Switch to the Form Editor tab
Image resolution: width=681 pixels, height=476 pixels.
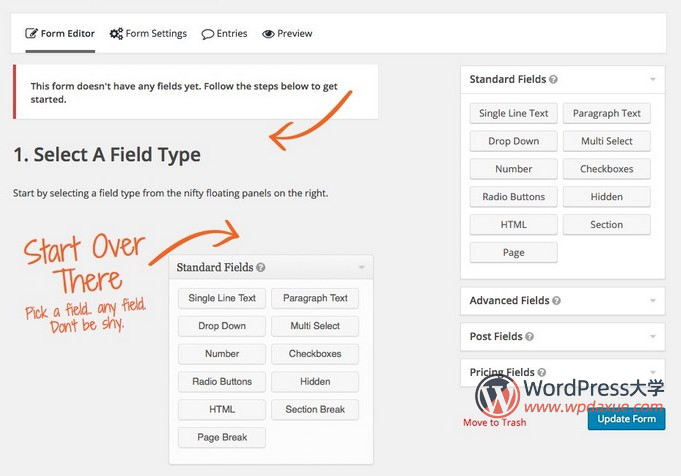(60, 33)
